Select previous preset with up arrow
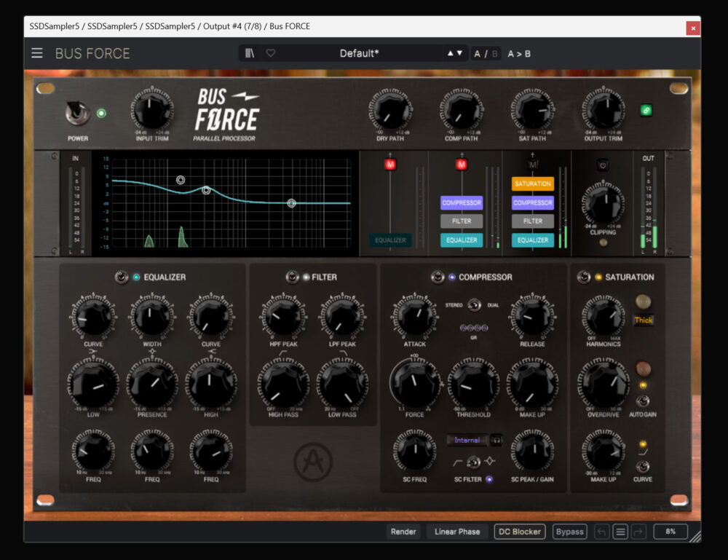Image resolution: width=728 pixels, height=560 pixels. (450, 53)
